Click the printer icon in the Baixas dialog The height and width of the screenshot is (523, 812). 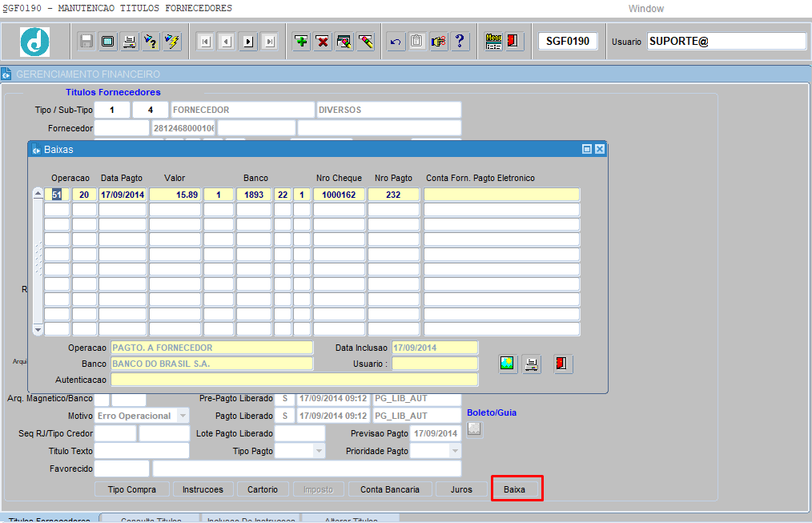[x=531, y=364]
